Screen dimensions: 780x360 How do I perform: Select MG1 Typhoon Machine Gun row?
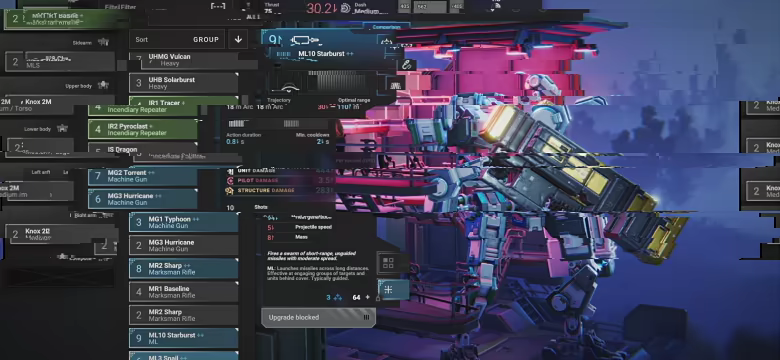pos(184,222)
